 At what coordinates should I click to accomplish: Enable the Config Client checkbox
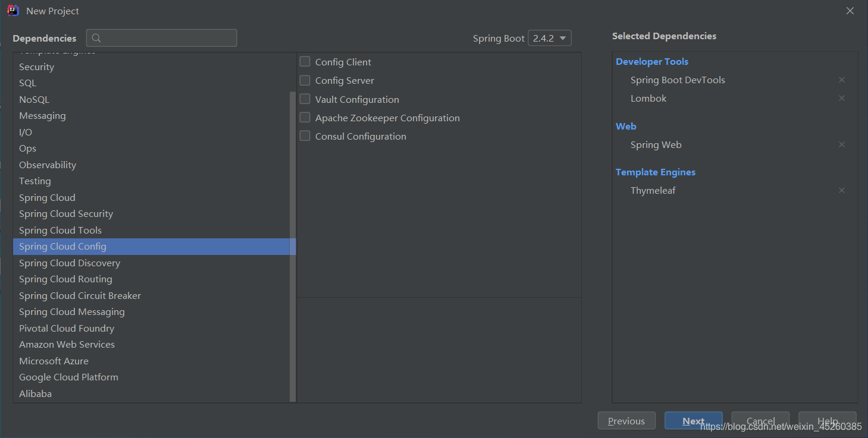click(305, 61)
